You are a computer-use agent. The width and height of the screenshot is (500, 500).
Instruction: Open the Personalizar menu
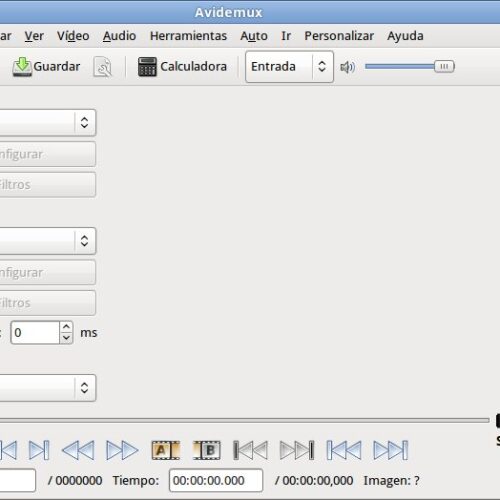339,36
